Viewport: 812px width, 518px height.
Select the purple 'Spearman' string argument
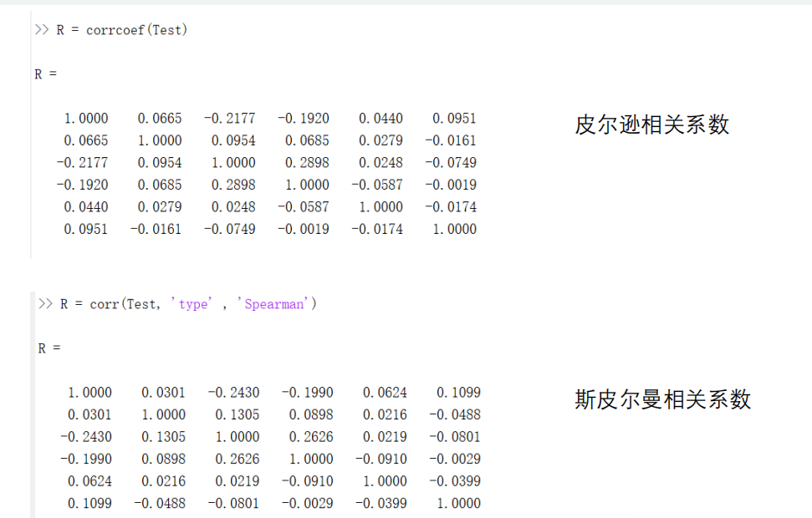(x=273, y=304)
